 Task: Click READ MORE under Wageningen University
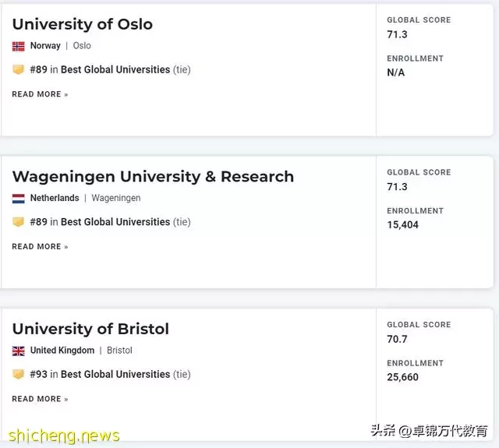[40, 247]
